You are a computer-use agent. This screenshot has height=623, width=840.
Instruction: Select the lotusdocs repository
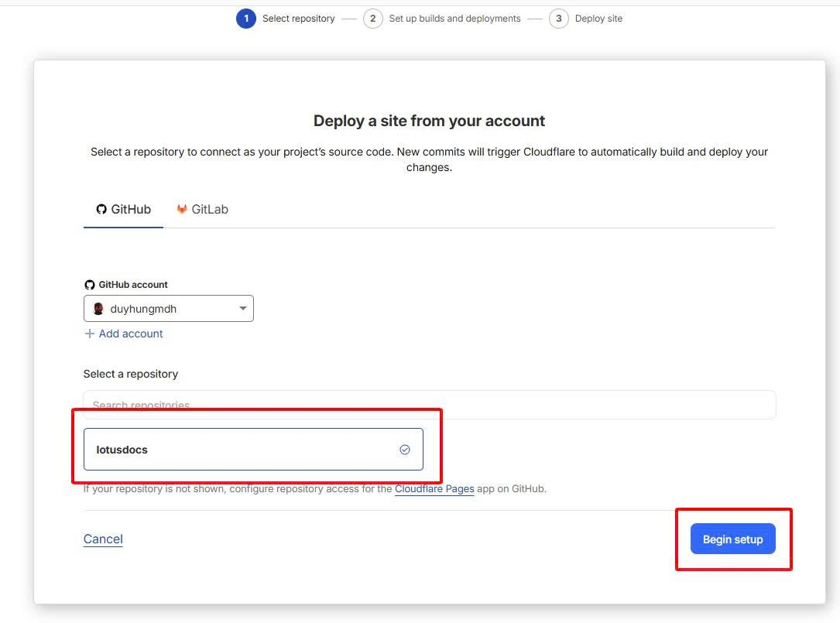pyautogui.click(x=253, y=450)
